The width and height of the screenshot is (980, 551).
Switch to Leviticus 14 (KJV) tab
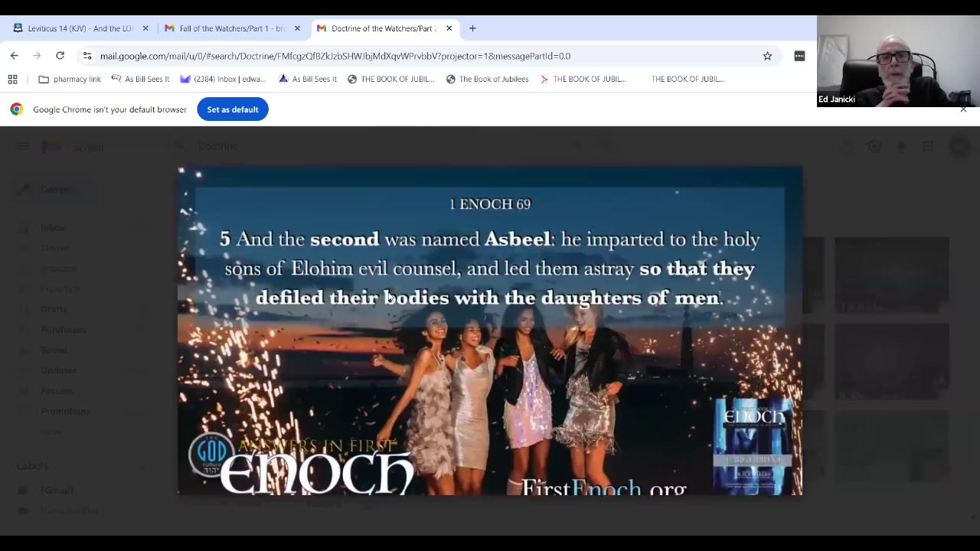[80, 28]
